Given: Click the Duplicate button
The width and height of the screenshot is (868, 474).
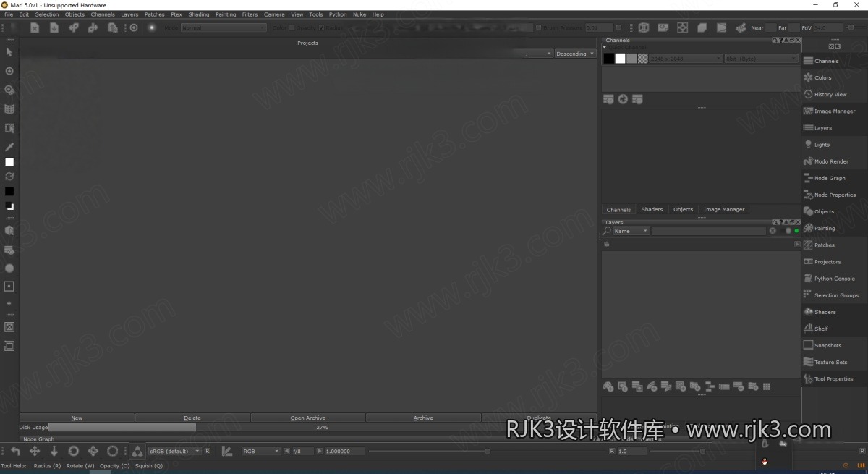Looking at the screenshot, I should (539, 418).
